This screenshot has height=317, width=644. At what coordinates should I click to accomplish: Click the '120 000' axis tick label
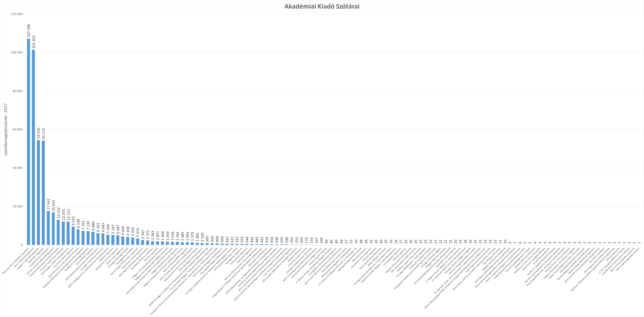click(x=17, y=14)
